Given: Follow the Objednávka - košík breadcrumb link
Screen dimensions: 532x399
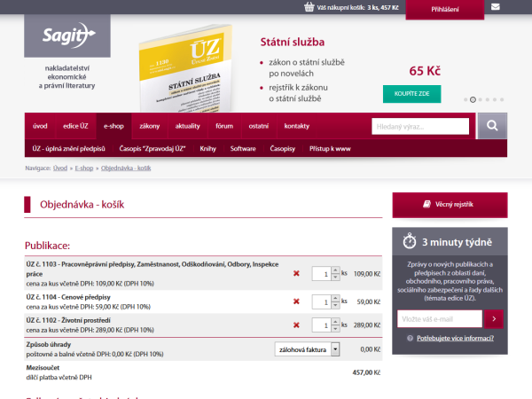Looking at the screenshot, I should tap(126, 168).
